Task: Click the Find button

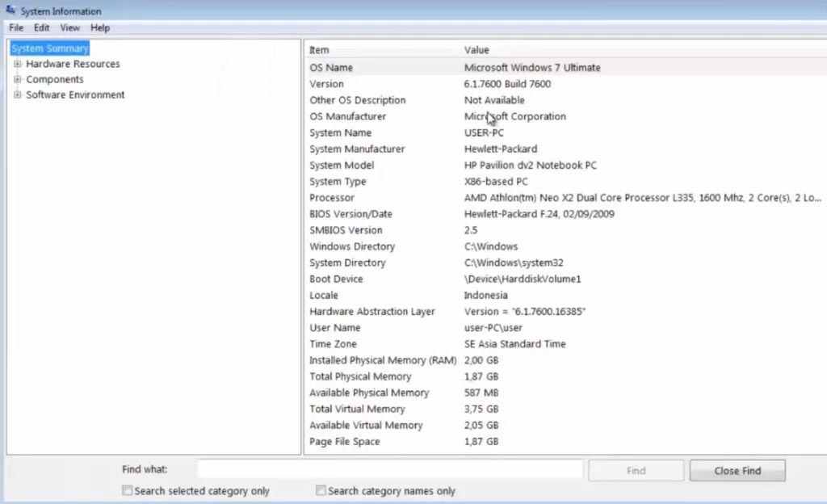Action: pos(636,471)
